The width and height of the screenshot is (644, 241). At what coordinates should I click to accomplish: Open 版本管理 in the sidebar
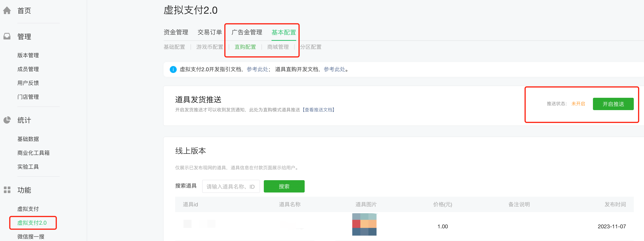point(28,55)
